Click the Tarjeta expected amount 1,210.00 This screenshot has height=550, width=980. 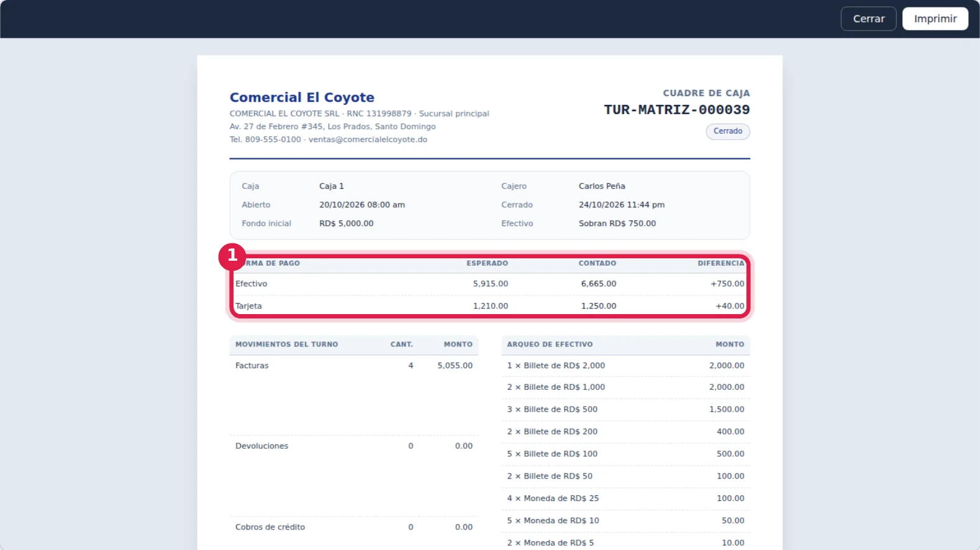[x=491, y=306]
